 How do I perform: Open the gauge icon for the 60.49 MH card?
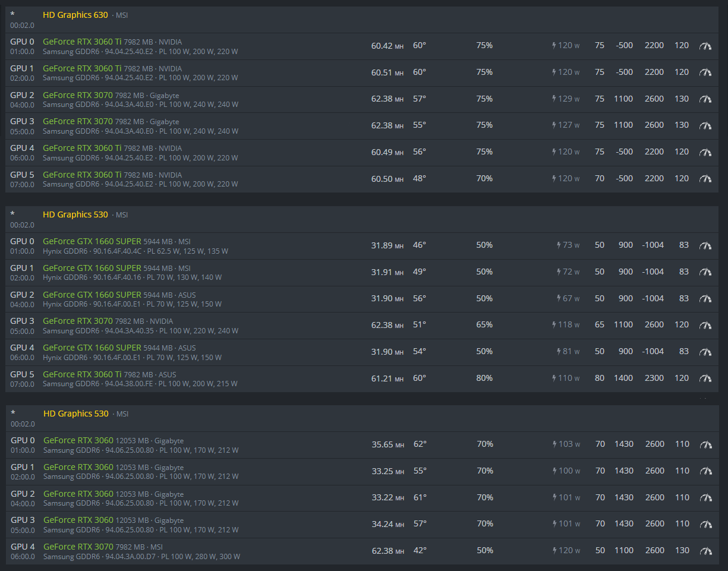coord(705,152)
